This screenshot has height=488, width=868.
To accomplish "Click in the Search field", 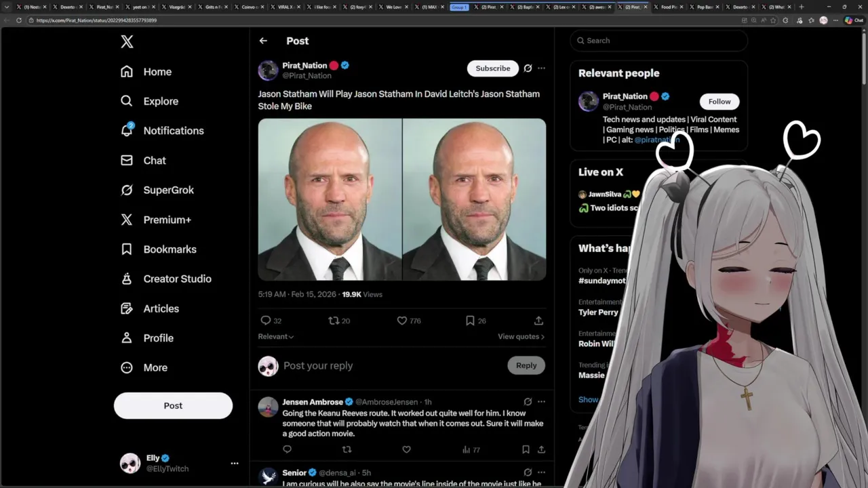I will pos(659,41).
